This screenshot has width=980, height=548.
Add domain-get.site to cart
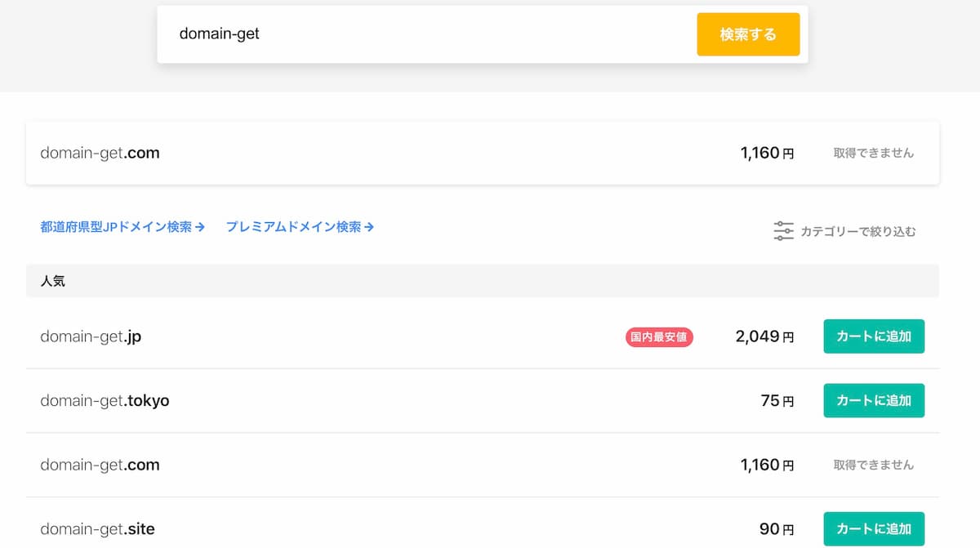[x=874, y=528]
